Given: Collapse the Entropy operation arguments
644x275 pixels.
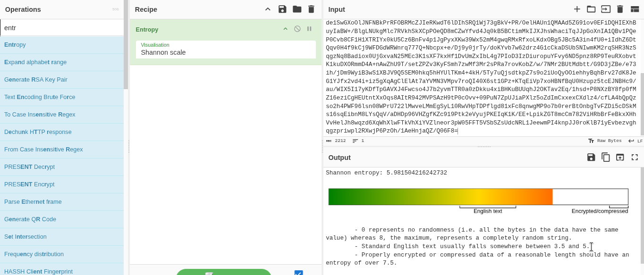Looking at the screenshot, I should 285,29.
